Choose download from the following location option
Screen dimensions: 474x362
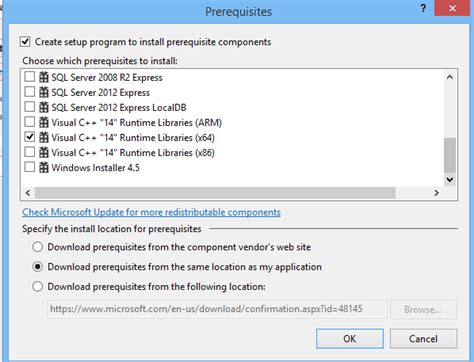pos(37,286)
